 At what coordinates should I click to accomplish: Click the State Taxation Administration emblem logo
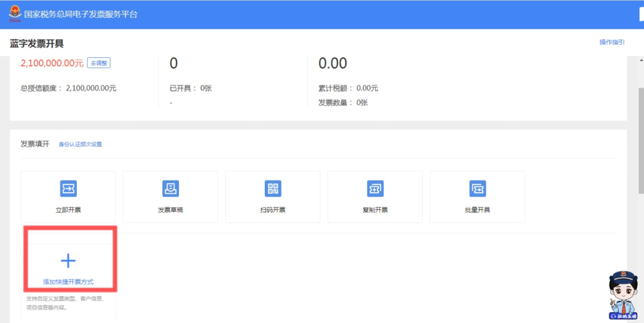coord(15,14)
